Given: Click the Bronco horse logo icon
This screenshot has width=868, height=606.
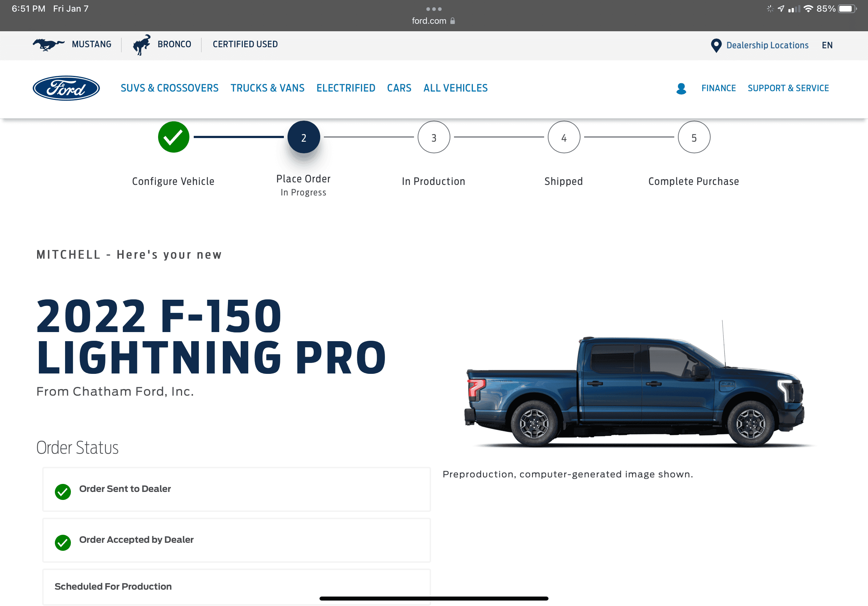Looking at the screenshot, I should point(142,45).
